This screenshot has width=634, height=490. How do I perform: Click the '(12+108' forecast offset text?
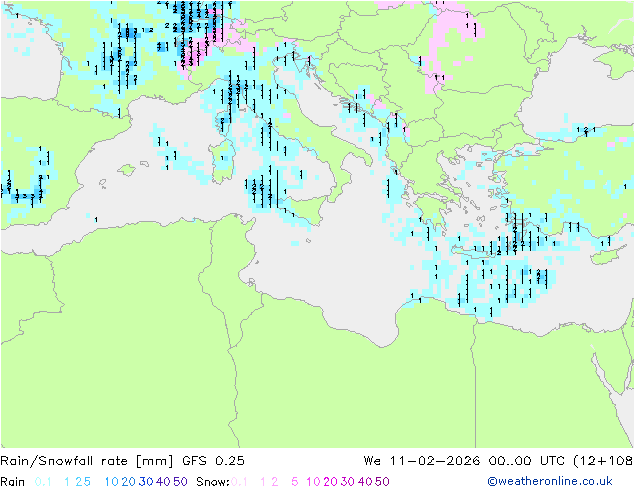(603, 461)
